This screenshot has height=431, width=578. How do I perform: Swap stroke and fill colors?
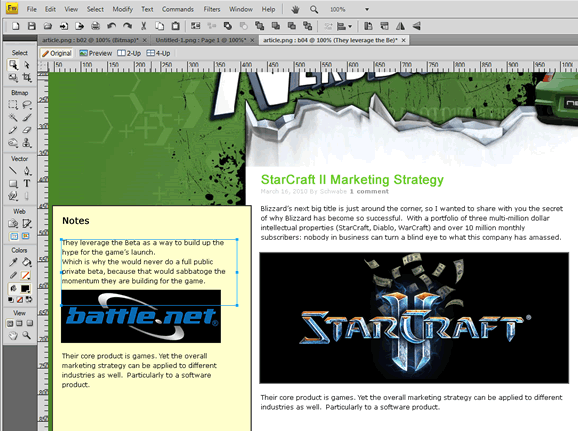29,300
